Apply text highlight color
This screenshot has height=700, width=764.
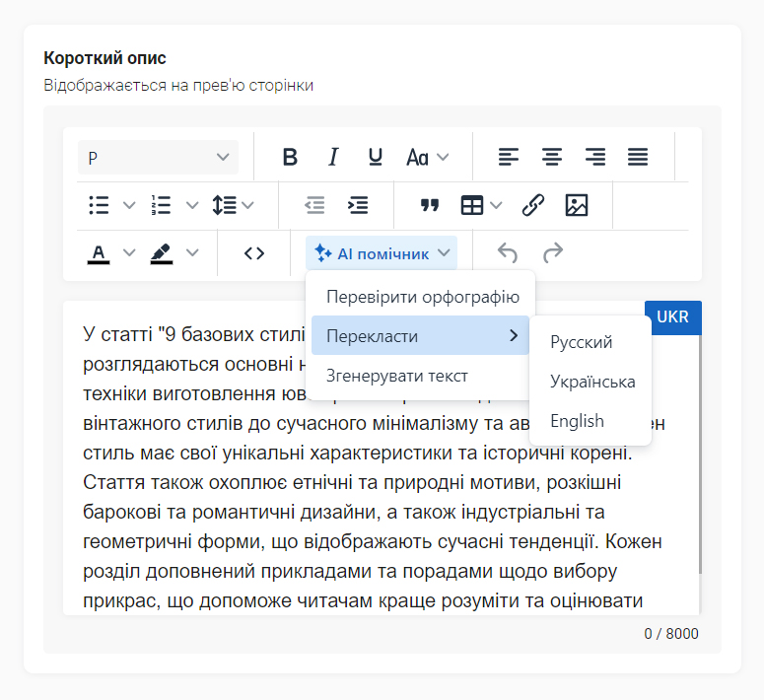coord(162,253)
